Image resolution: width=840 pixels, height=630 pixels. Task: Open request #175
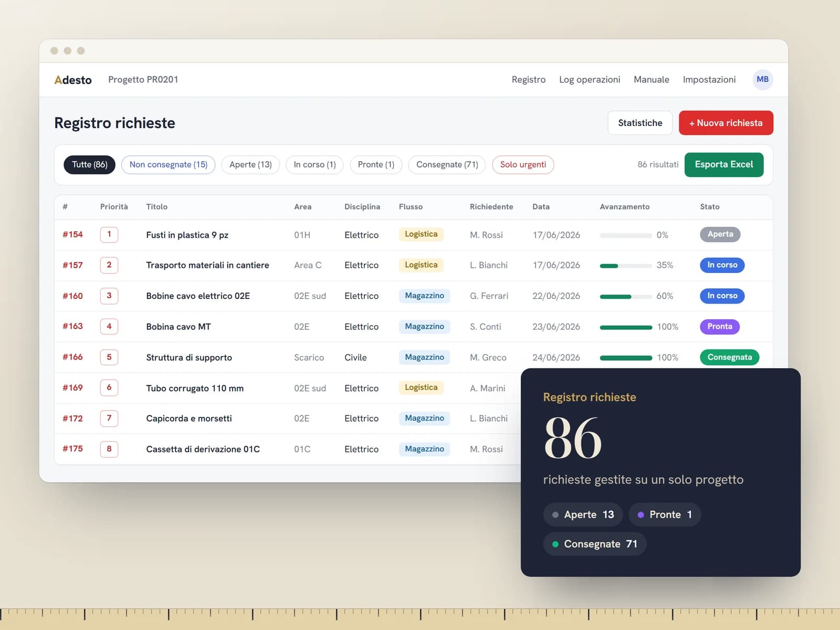click(72, 449)
